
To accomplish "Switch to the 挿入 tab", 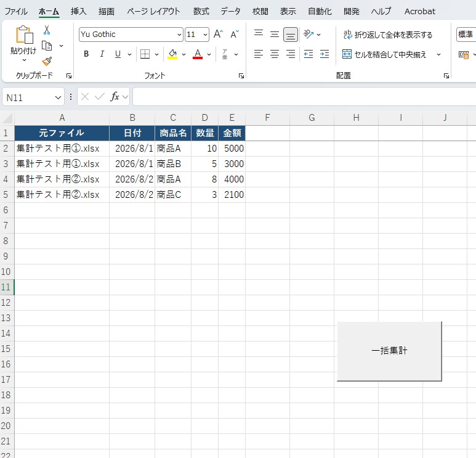I will [x=79, y=12].
